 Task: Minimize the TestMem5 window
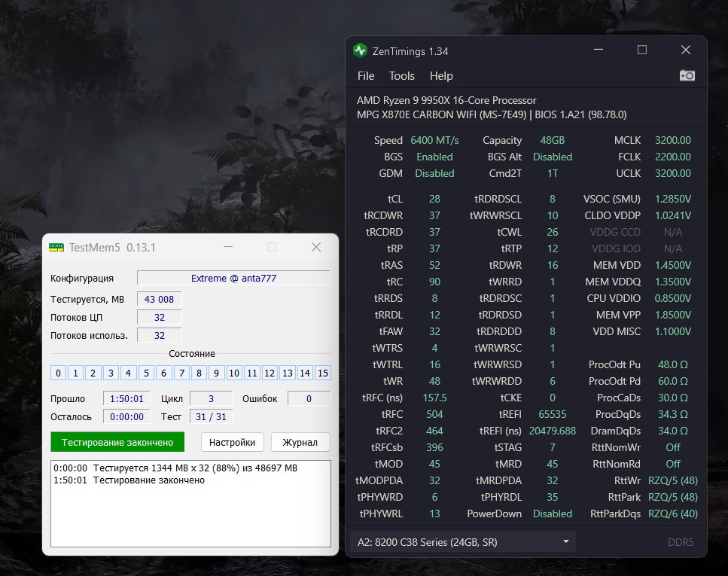[227, 247]
